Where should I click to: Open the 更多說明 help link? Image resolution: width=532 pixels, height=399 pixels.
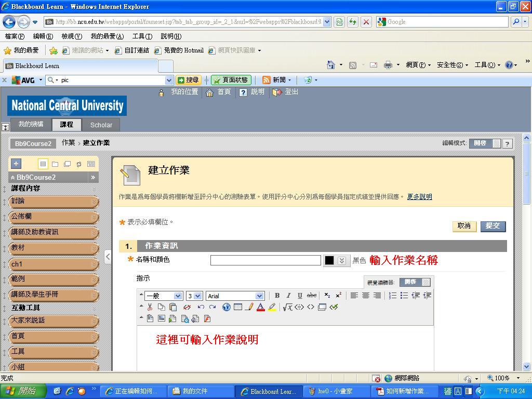419,197
